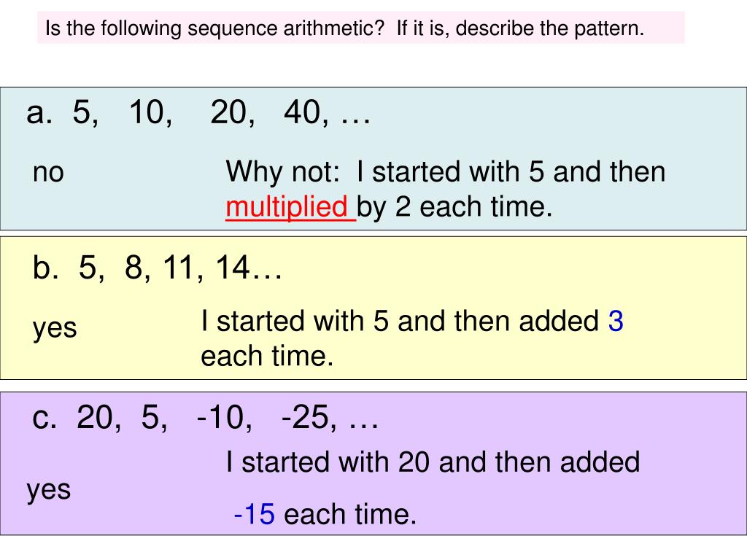Image resolution: width=747 pixels, height=560 pixels.
Task: Click the number 40 in sequence a
Action: coord(303,113)
